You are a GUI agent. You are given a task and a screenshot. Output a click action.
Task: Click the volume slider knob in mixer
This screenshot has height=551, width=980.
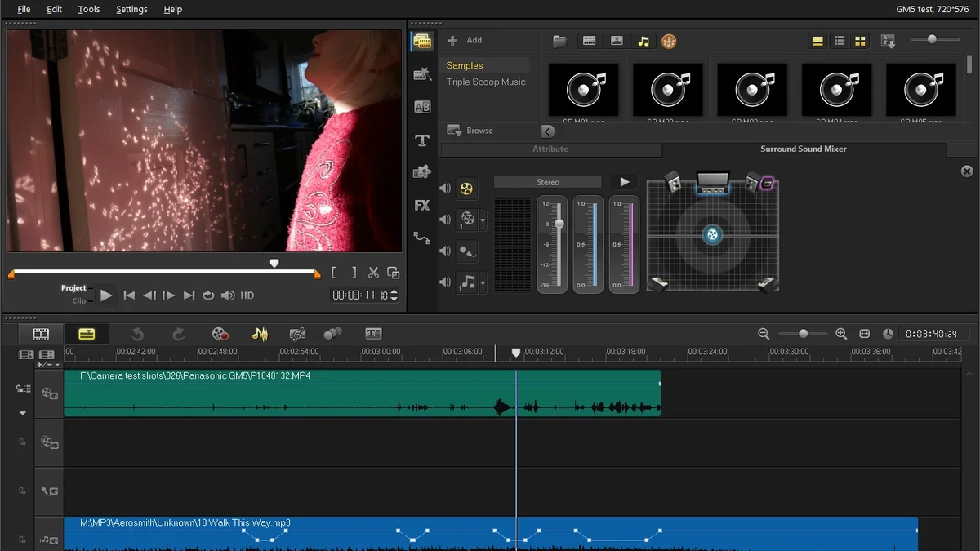tap(559, 224)
